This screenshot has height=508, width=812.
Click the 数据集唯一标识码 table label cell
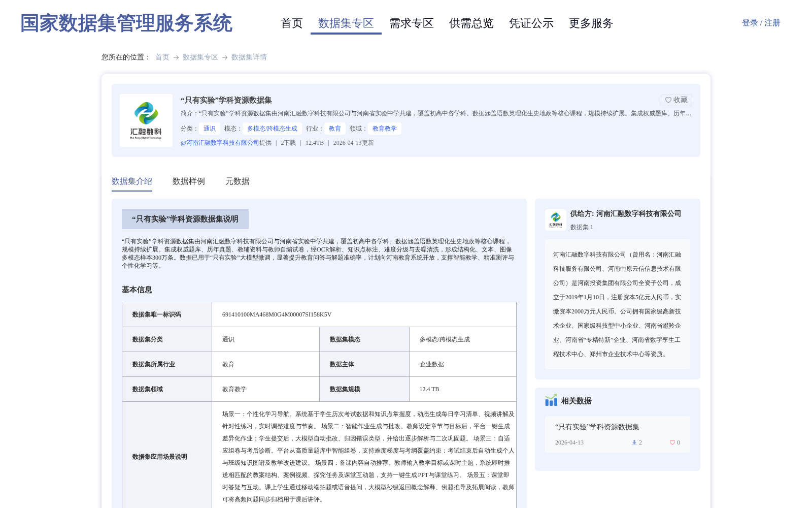[x=167, y=314]
